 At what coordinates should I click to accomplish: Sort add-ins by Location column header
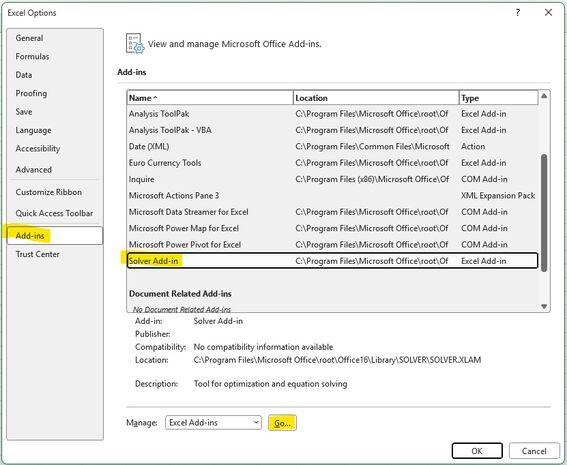point(376,98)
